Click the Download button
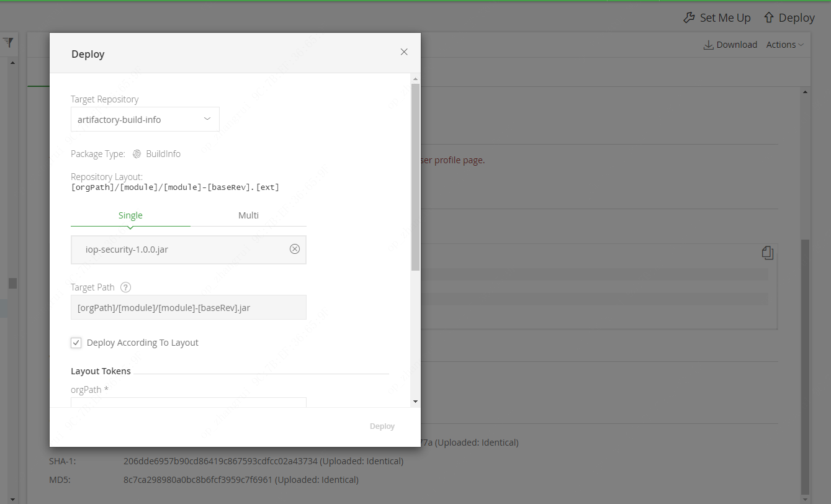 [x=730, y=45]
